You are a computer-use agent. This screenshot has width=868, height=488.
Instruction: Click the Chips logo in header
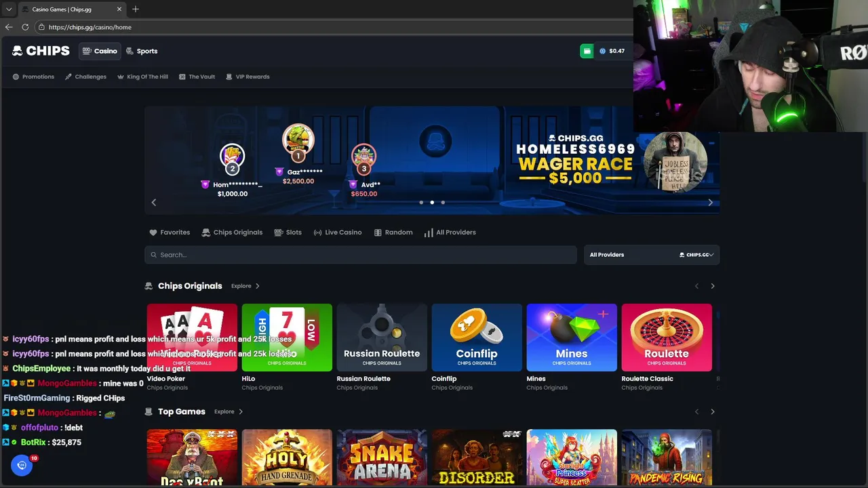(x=41, y=51)
